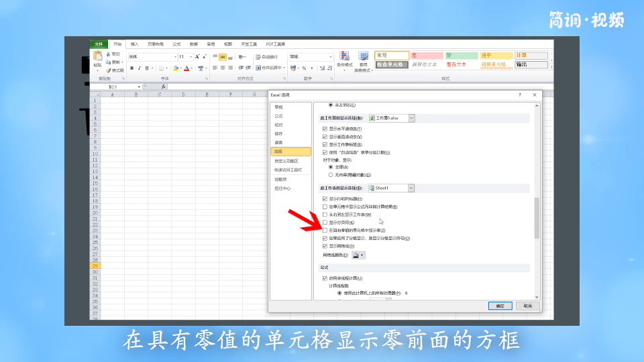Switch to the 插入 (Insert) ribbon tab

point(135,44)
